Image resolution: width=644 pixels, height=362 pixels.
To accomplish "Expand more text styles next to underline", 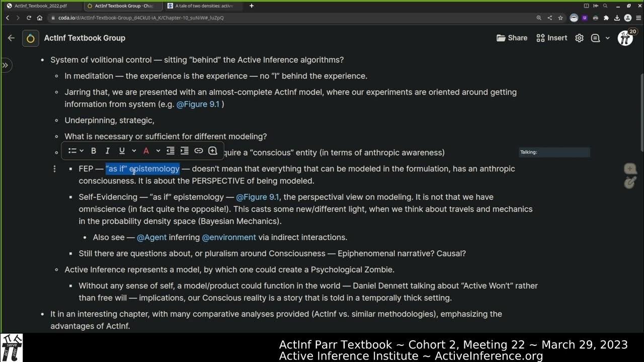I will (134, 151).
